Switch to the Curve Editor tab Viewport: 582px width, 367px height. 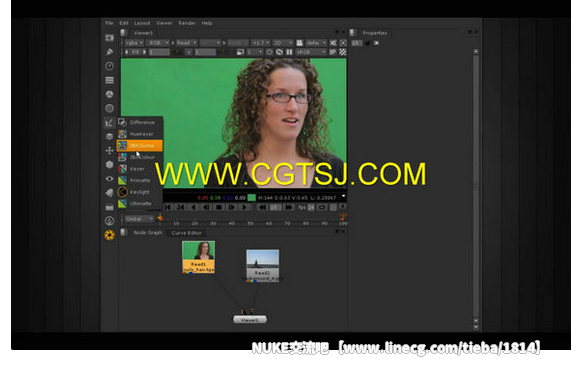(x=187, y=233)
